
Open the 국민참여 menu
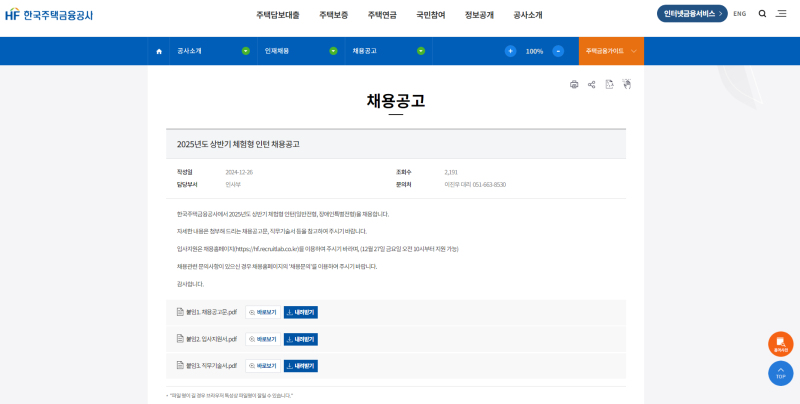(x=431, y=15)
